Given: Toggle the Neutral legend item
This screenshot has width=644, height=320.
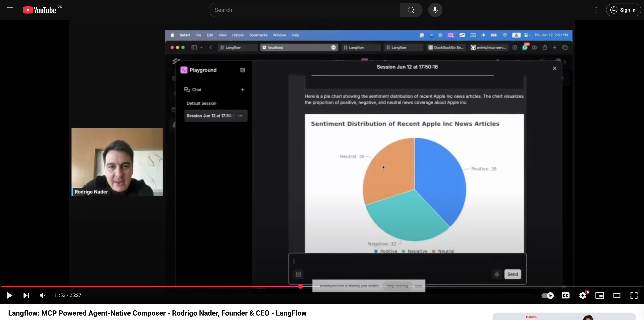Looking at the screenshot, I should [x=443, y=251].
